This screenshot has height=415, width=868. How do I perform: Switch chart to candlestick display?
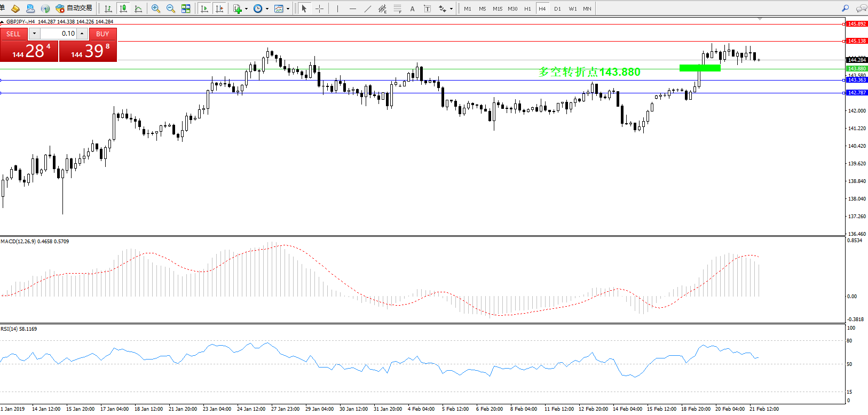pos(123,9)
